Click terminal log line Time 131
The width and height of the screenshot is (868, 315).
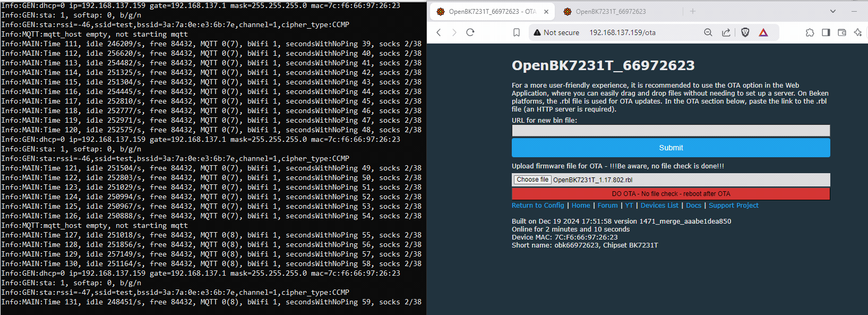[211, 302]
